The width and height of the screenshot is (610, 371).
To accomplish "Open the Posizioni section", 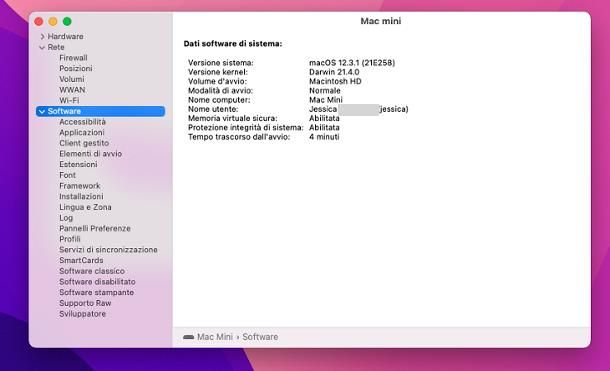I will click(76, 68).
